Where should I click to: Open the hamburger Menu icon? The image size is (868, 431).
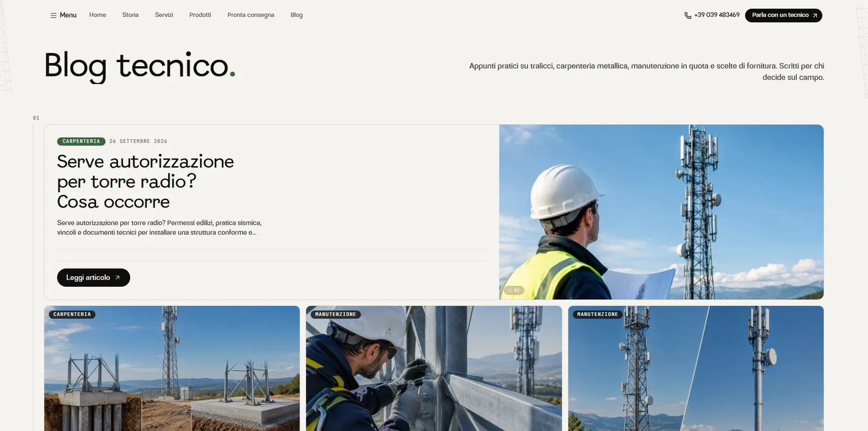pyautogui.click(x=53, y=15)
